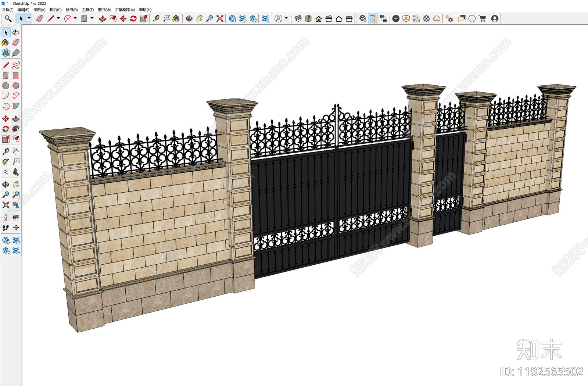Expand the Rectangle shape dropdown arrow
Image resolution: width=588 pixels, height=386 pixels.
(x=92, y=18)
